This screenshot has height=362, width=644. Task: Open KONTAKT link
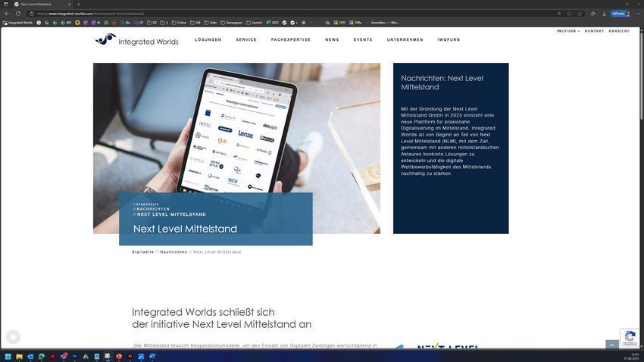594,31
